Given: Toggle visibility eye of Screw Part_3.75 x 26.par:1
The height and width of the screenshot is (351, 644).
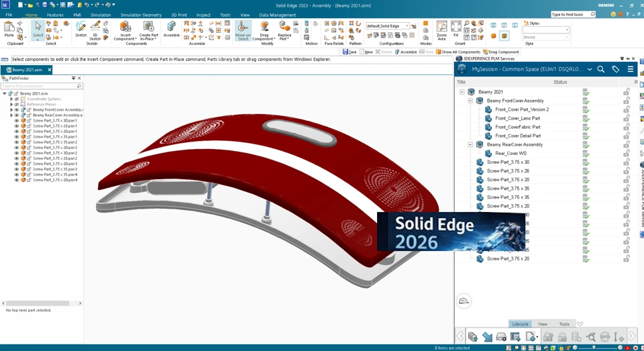Looking at the screenshot, I should (17, 126).
